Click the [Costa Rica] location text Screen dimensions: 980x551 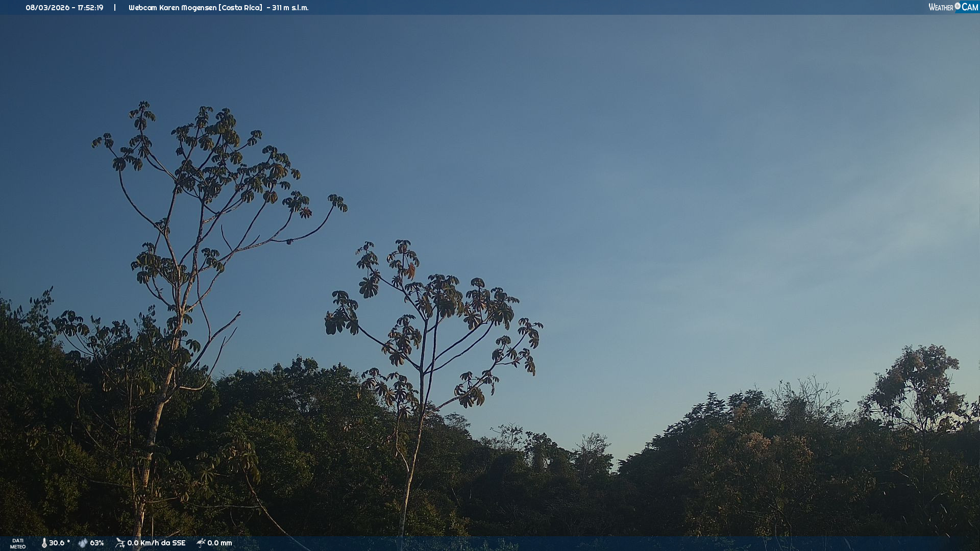(240, 8)
